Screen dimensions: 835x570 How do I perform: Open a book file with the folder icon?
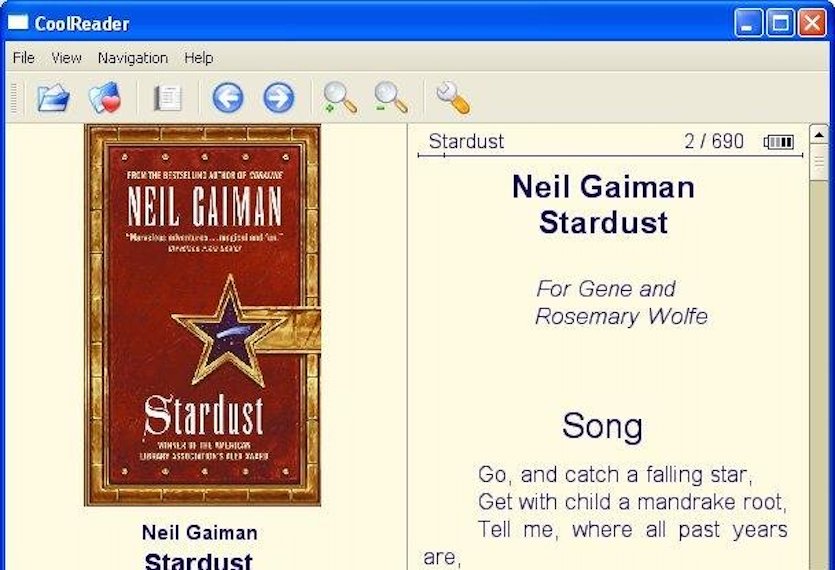pos(53,97)
